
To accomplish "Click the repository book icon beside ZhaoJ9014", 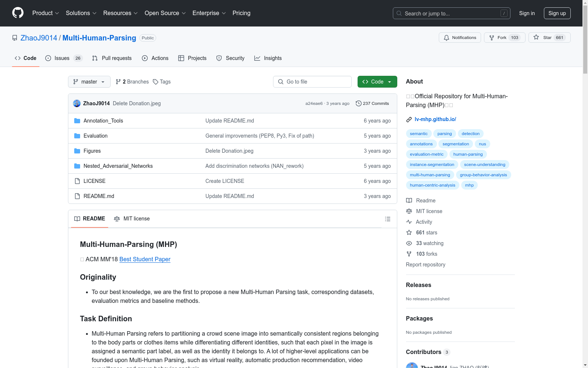I will 15,38.
